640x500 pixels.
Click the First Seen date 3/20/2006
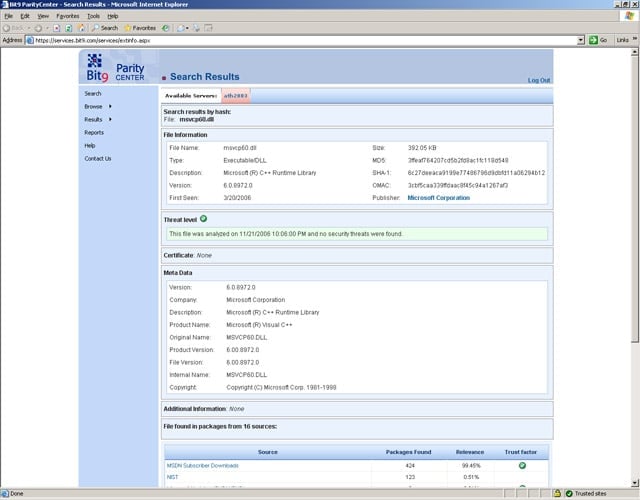[x=237, y=198]
